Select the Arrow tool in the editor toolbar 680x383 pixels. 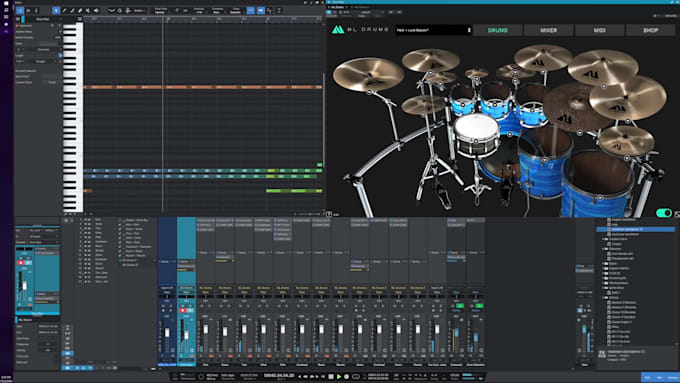[x=56, y=10]
